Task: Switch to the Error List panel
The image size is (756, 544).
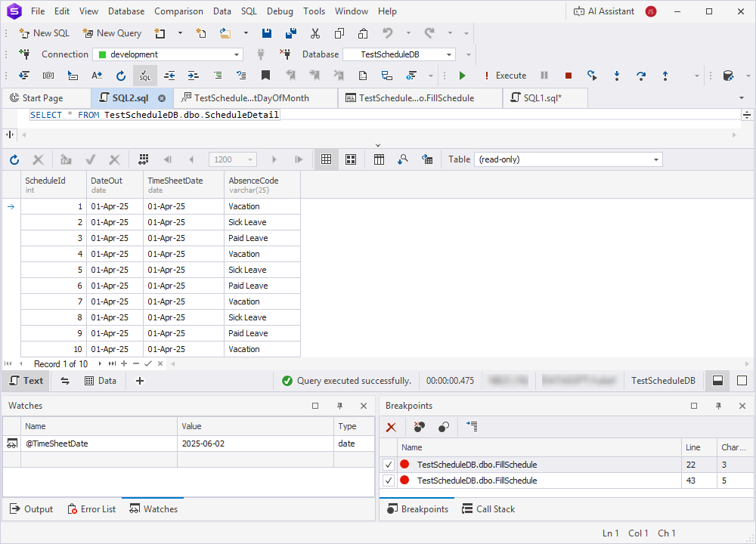Action: (x=91, y=508)
